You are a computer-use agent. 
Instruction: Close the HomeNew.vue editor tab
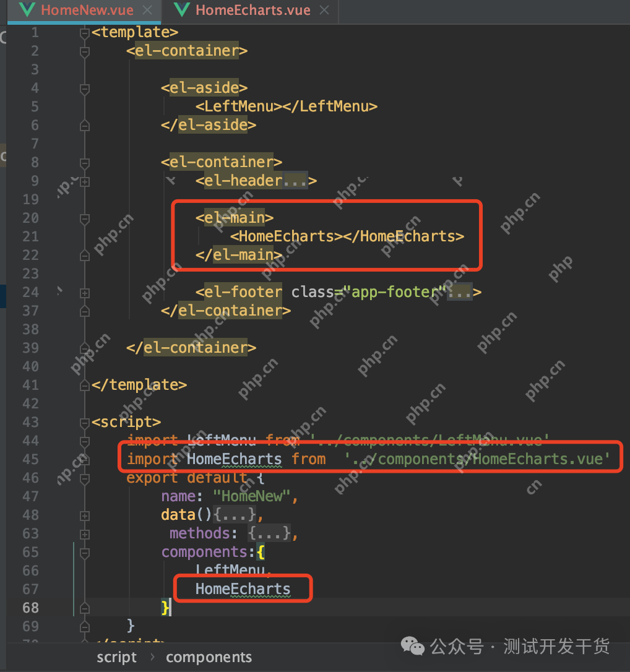tap(148, 11)
